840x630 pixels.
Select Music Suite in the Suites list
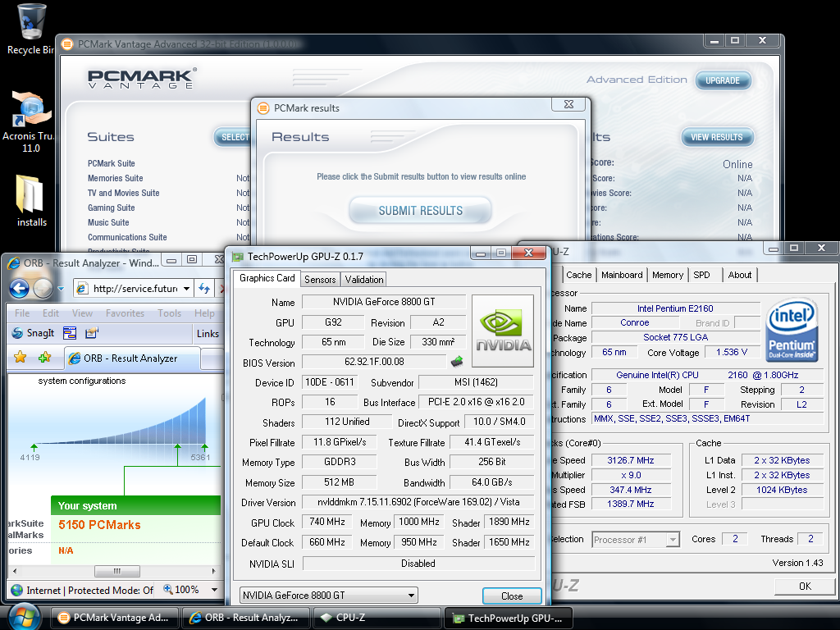click(108, 222)
